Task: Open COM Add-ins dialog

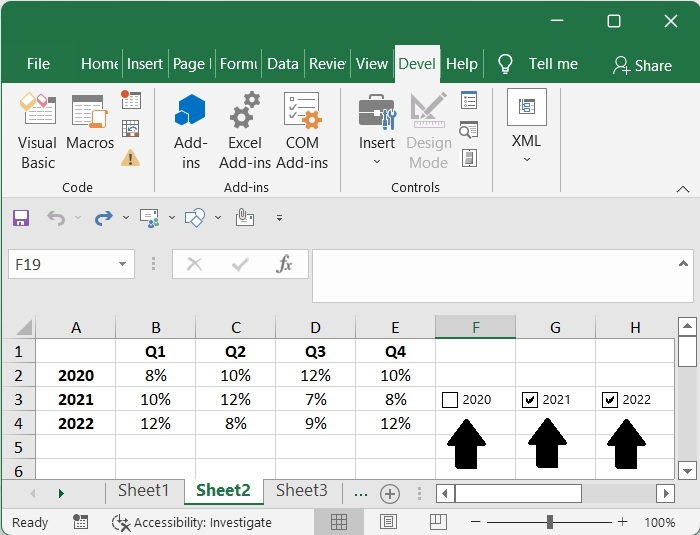Action: pyautogui.click(x=302, y=130)
